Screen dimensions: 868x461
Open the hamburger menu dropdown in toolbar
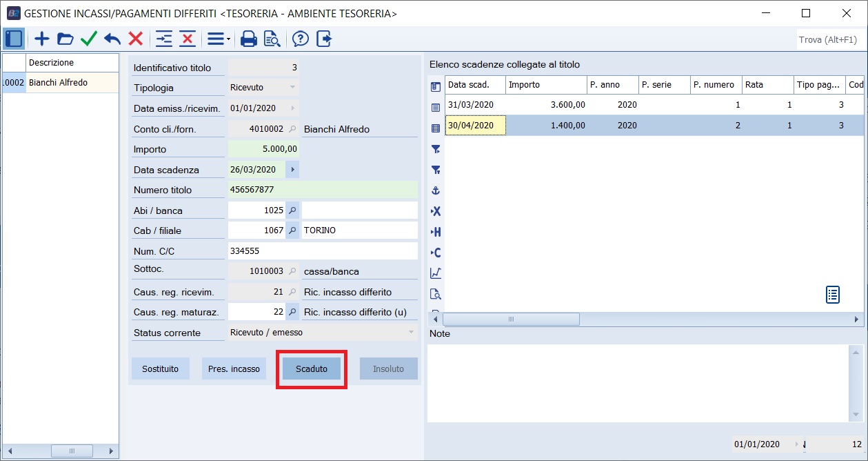click(x=219, y=39)
